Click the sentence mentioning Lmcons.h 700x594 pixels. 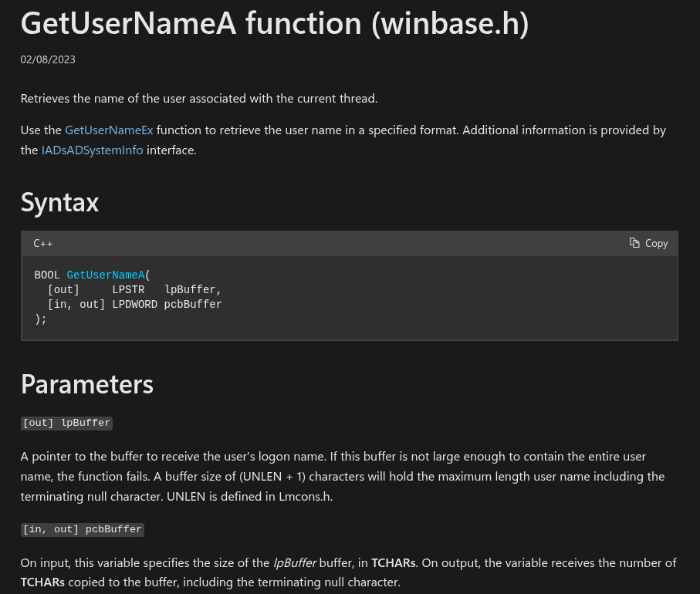pyautogui.click(x=249, y=496)
